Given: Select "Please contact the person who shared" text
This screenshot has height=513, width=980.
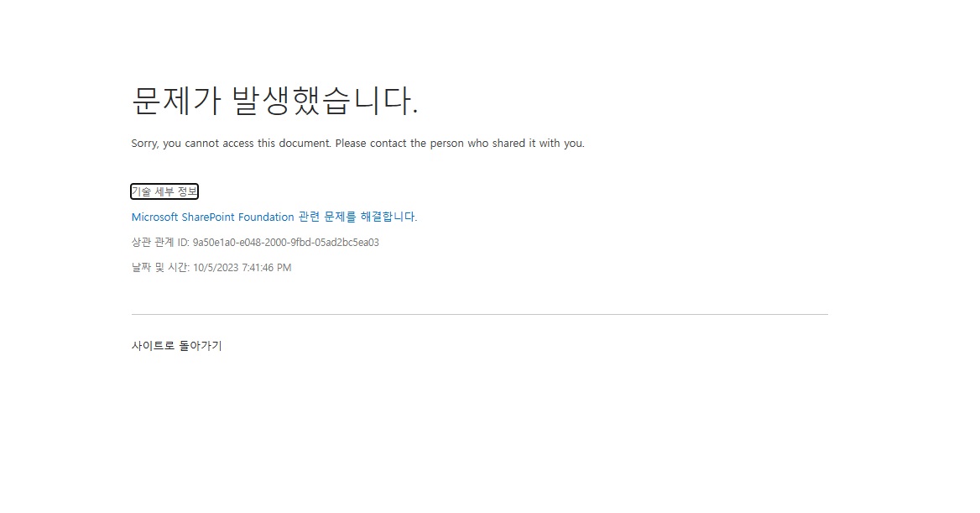Looking at the screenshot, I should tap(430, 144).
